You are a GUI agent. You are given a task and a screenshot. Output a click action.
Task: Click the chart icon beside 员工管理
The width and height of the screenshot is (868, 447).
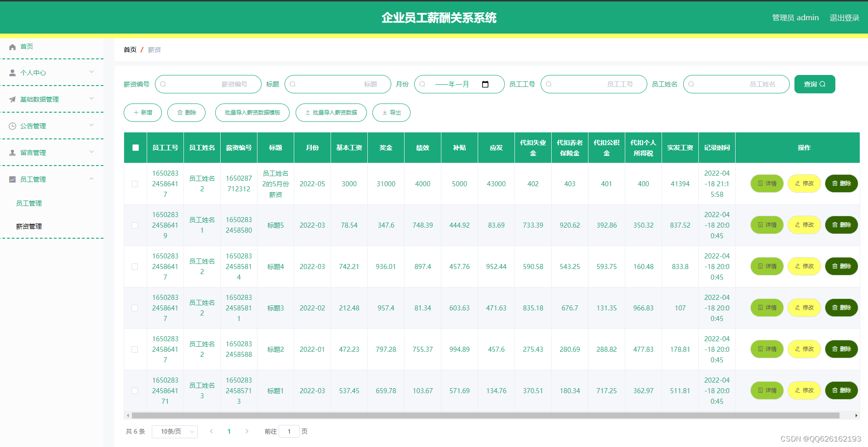pyautogui.click(x=12, y=179)
